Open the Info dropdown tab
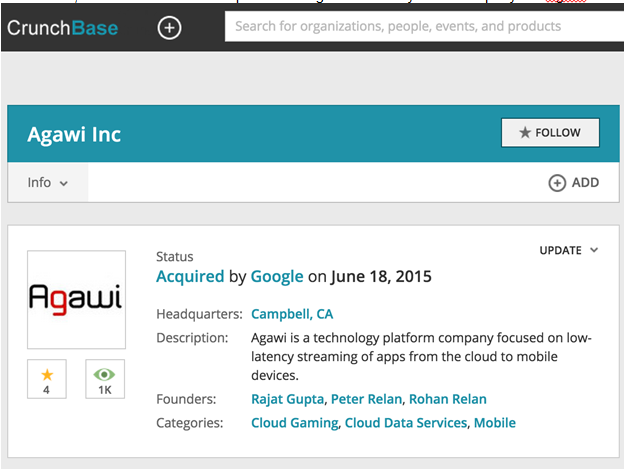This screenshot has height=469, width=624. pos(48,183)
